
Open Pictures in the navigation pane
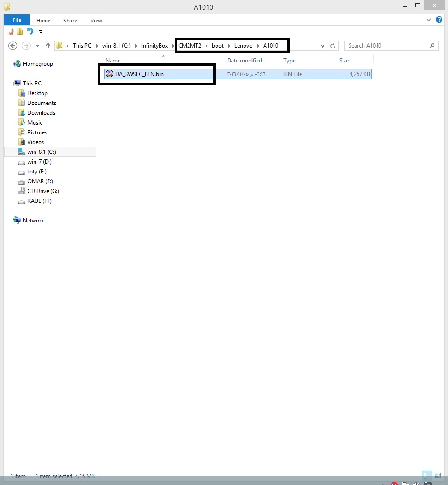(x=37, y=132)
